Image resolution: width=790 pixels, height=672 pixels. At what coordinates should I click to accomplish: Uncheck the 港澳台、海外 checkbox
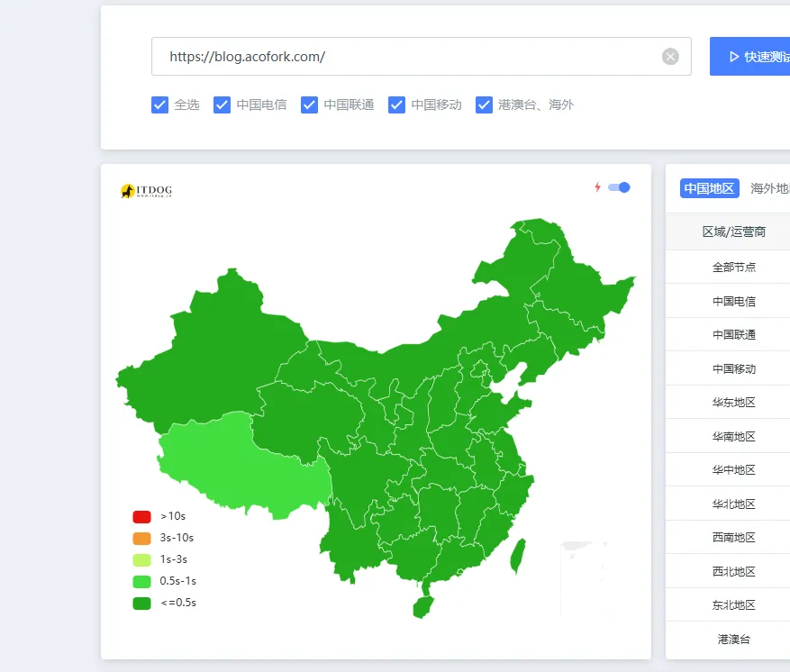click(485, 104)
